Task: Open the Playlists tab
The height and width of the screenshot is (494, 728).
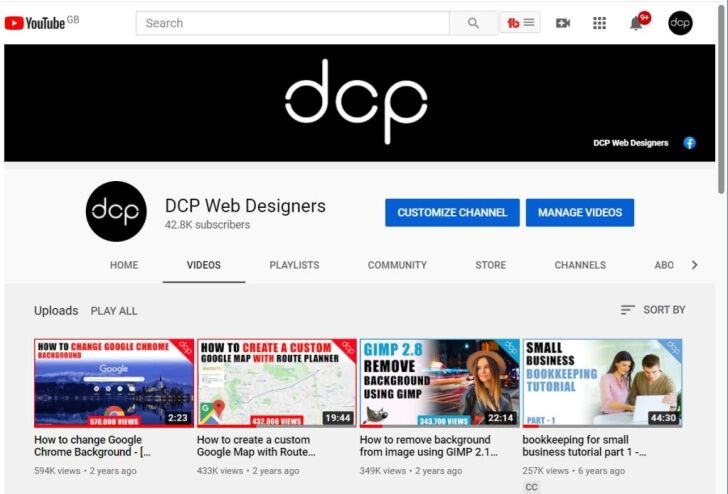Action: [x=294, y=265]
